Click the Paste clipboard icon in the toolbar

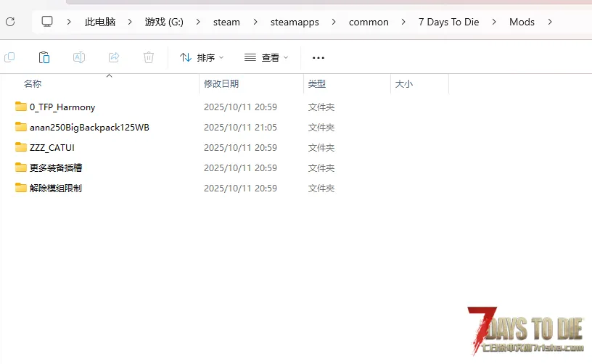click(x=44, y=57)
